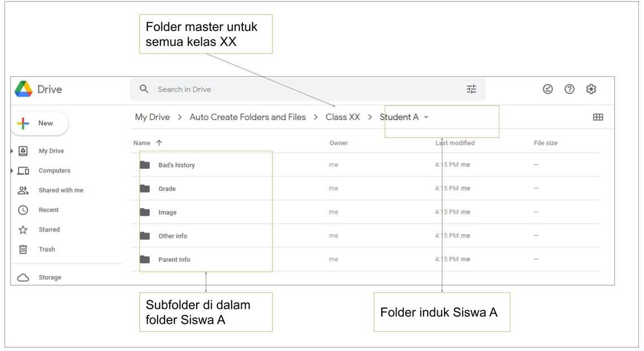Image resolution: width=644 pixels, height=351 pixels.
Task: Open the Settings gear icon
Action: [591, 89]
